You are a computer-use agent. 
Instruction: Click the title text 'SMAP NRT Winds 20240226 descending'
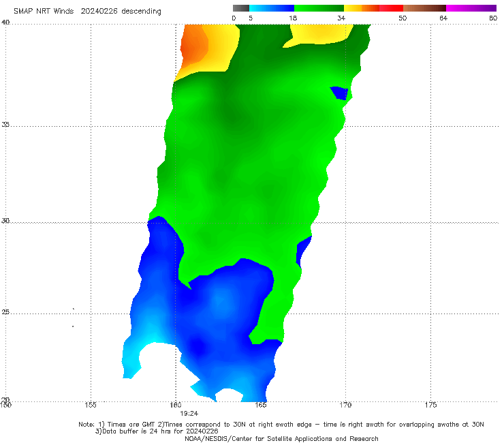pos(87,11)
